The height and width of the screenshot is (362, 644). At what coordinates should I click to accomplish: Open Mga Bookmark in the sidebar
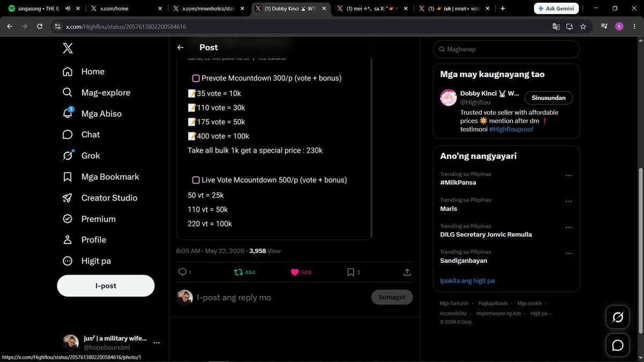click(100, 176)
